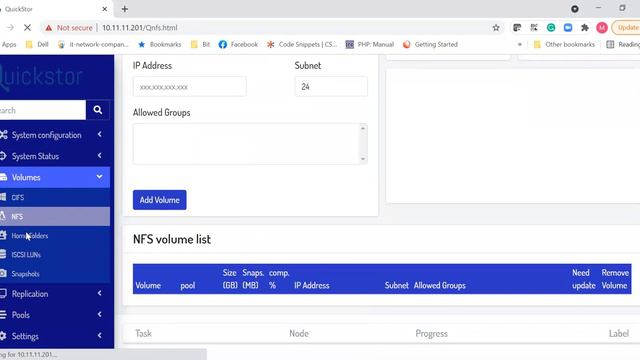The image size is (640, 360).
Task: Open the Getting Started bookmark
Action: 430,44
